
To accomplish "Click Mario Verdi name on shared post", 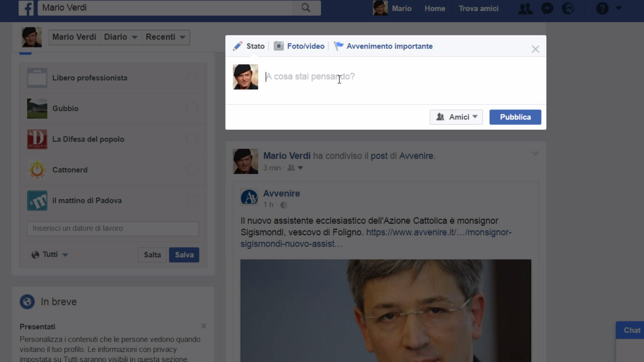I will point(287,156).
